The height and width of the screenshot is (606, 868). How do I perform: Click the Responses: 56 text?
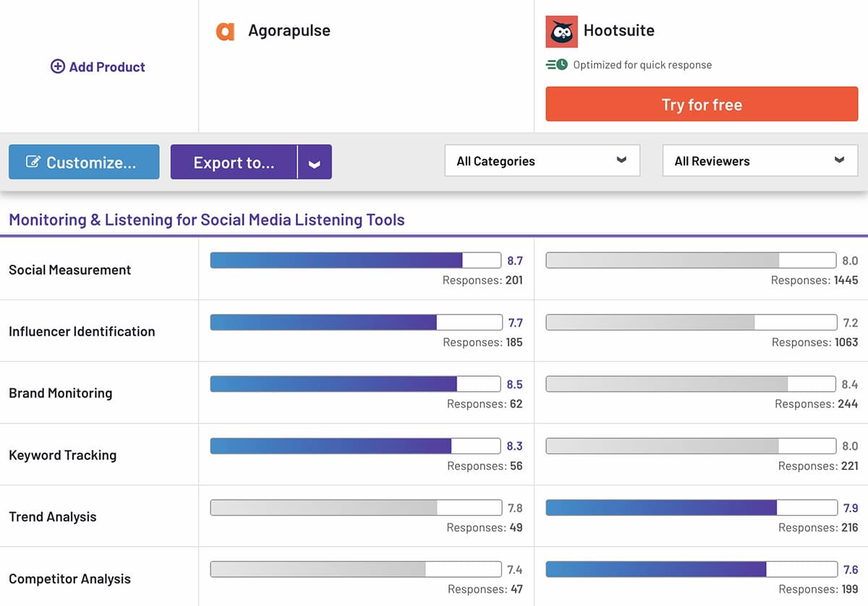[x=485, y=466]
